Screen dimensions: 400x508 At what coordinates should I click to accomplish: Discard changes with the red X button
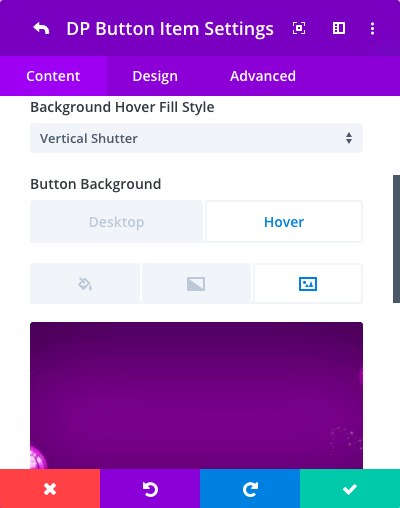pyautogui.click(x=50, y=489)
